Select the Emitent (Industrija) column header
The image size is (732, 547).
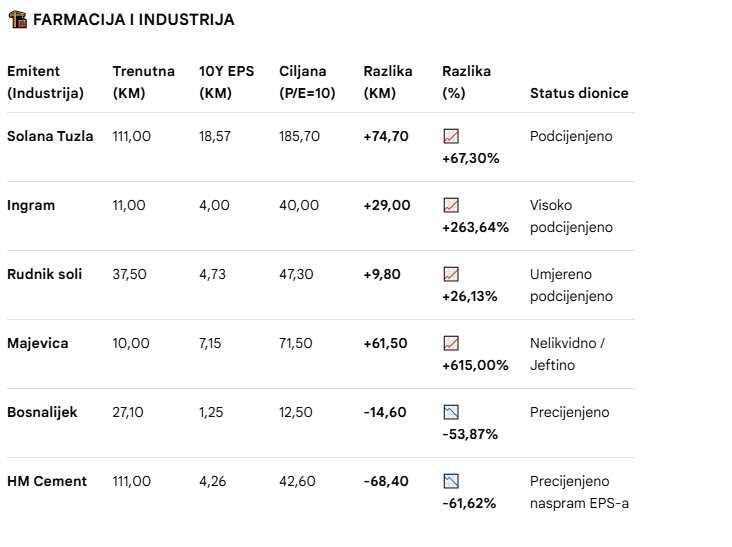tap(45, 82)
